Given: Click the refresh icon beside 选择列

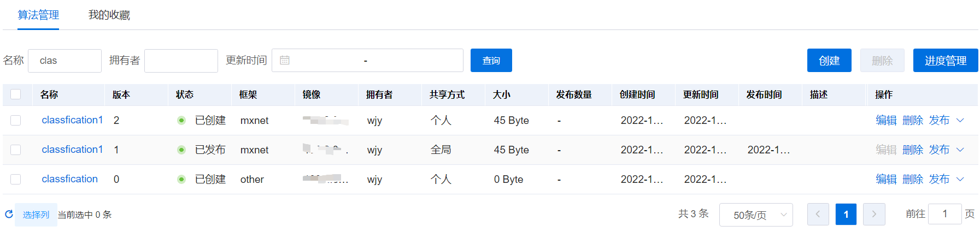Looking at the screenshot, I should [9, 214].
